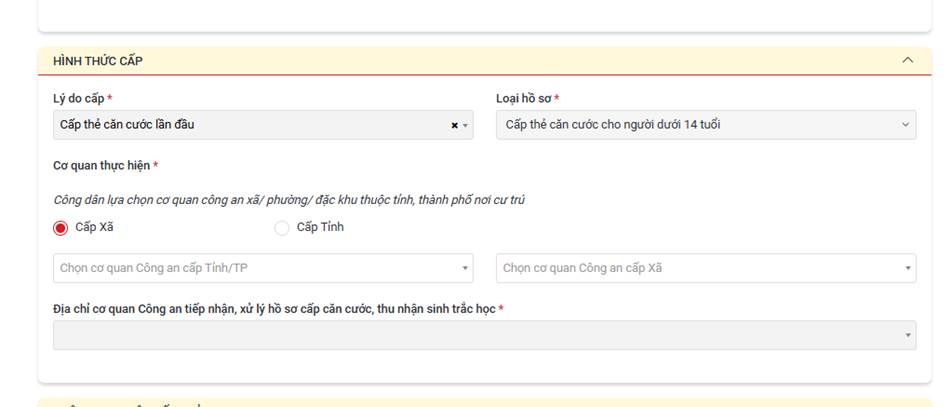Click the 'Cấp thẻ căn cước lần đầu' value
The image size is (952, 407).
point(127,125)
